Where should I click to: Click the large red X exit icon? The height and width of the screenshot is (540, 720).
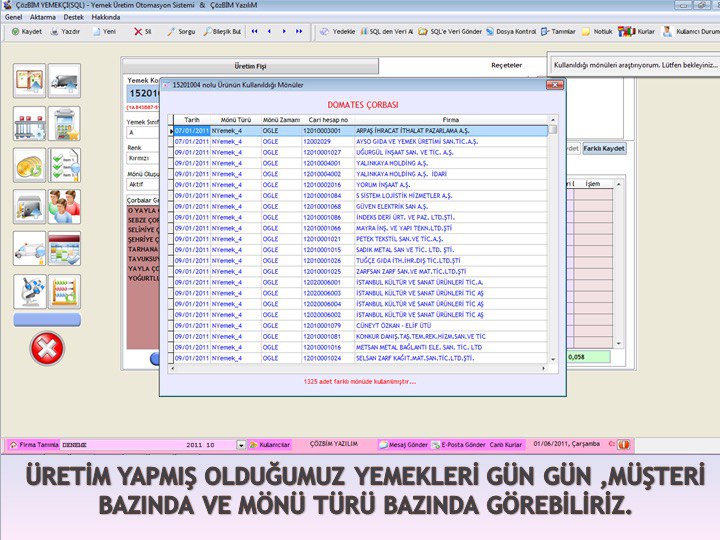[x=46, y=348]
